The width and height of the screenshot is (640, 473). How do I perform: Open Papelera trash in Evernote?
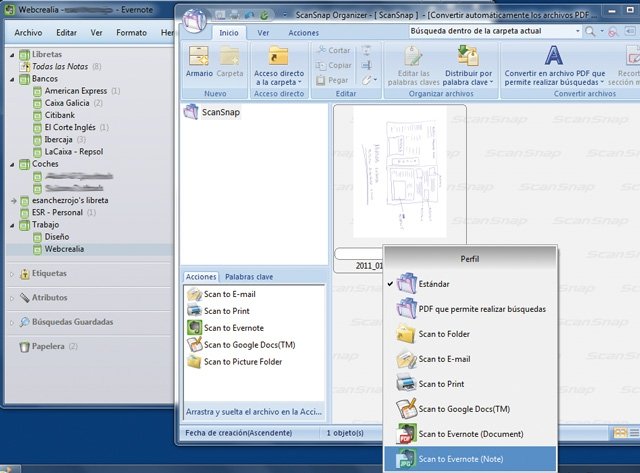48,346
